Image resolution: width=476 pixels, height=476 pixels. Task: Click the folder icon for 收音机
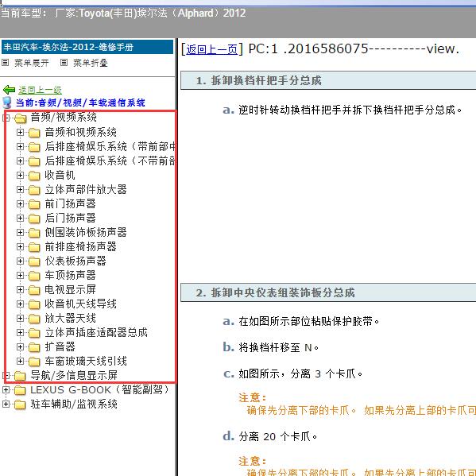click(34, 176)
